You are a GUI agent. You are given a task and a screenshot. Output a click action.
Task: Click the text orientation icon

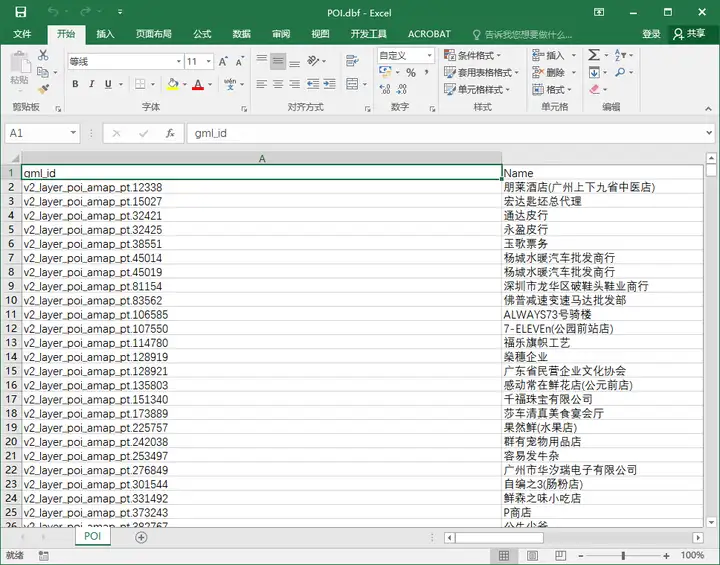pyautogui.click(x=313, y=61)
